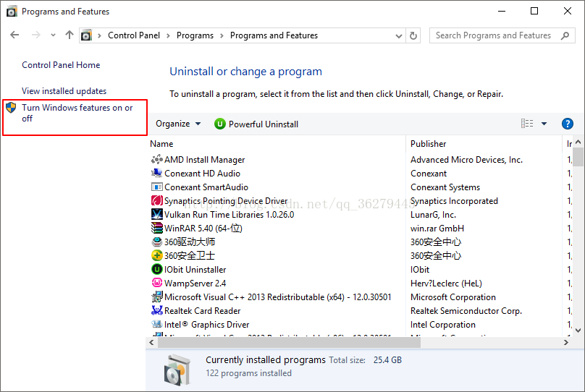Open Control Panel Home link
The image size is (585, 392).
coord(61,65)
